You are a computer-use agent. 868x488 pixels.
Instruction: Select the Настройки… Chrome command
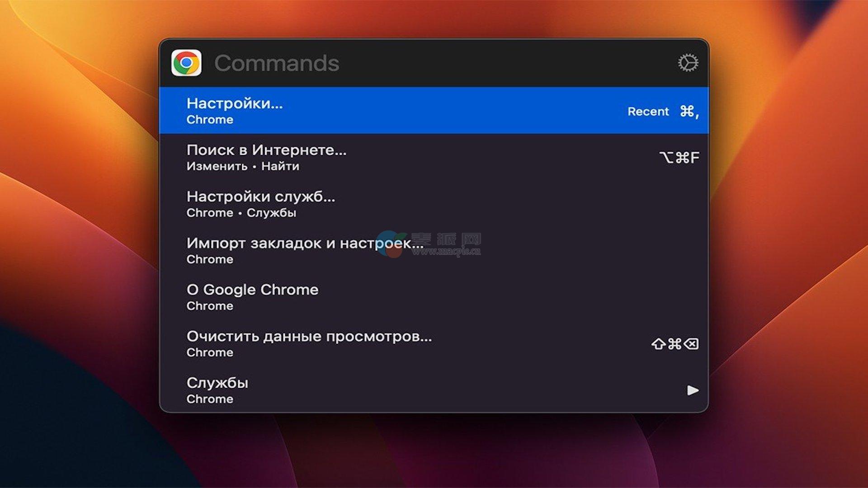(434, 111)
